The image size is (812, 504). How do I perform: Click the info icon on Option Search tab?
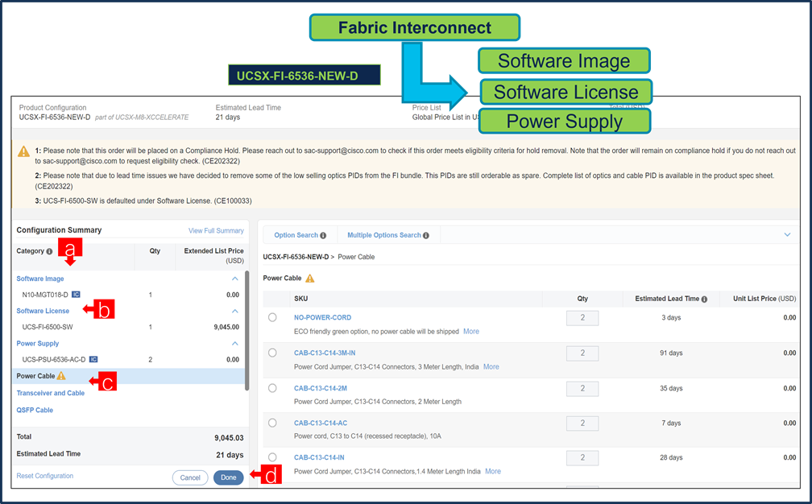[x=323, y=235]
